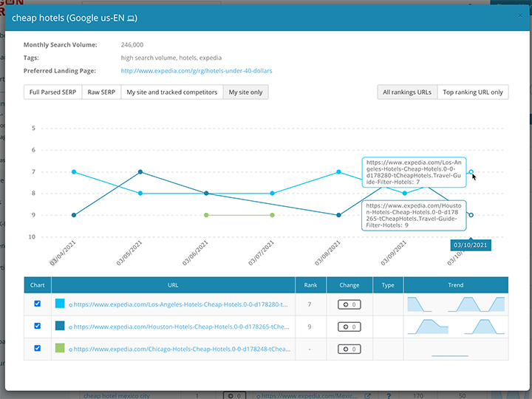Screen dimensions: 532x399
Task: Click the change badge for Chicago row
Action: click(x=349, y=349)
